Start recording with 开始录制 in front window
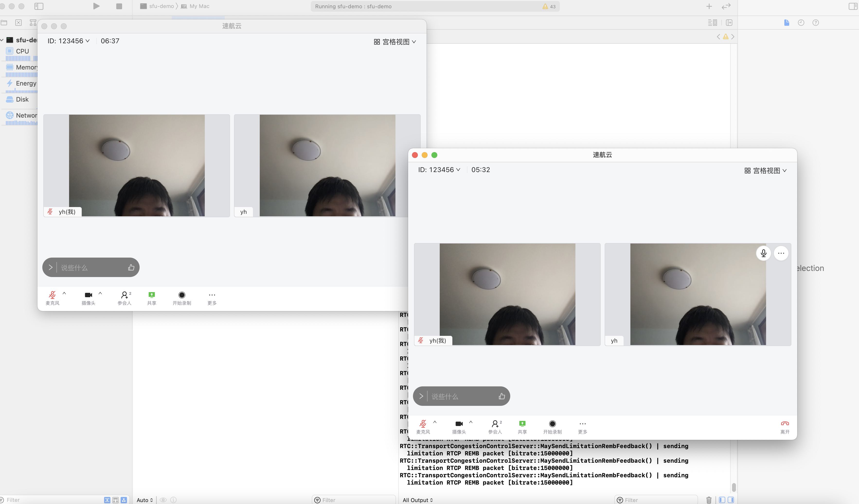 tap(552, 424)
